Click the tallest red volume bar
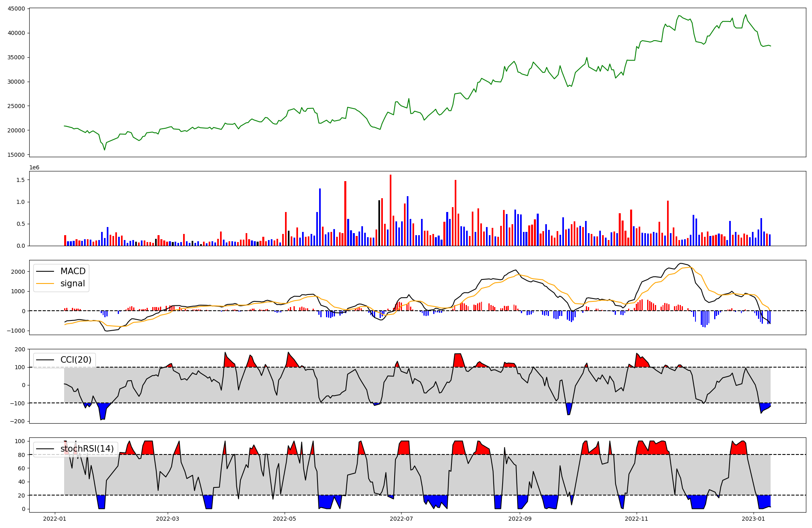812x528 pixels. [x=391, y=210]
